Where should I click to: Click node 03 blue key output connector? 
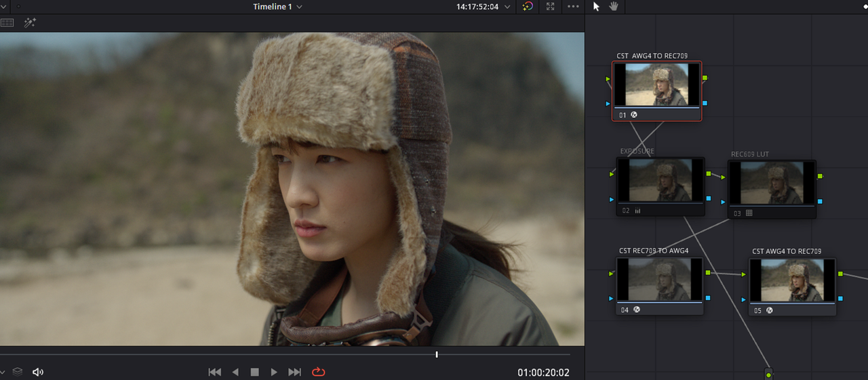pos(820,201)
